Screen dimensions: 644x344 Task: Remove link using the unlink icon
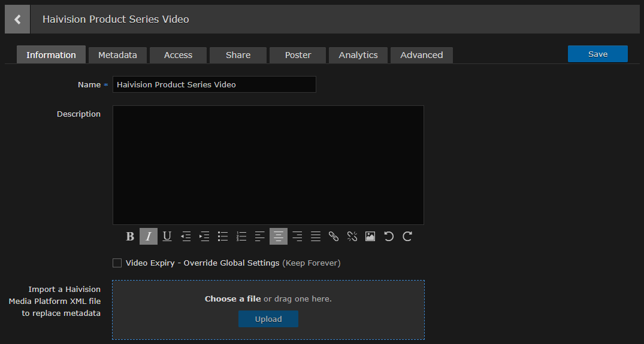point(352,236)
